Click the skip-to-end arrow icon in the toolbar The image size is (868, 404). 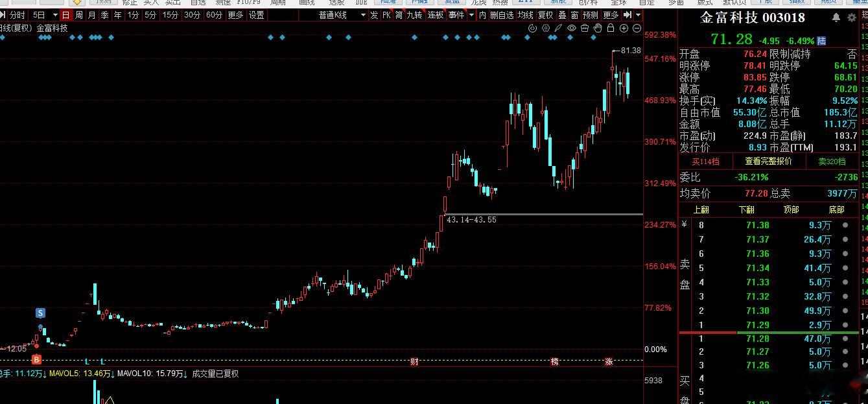pos(627,15)
